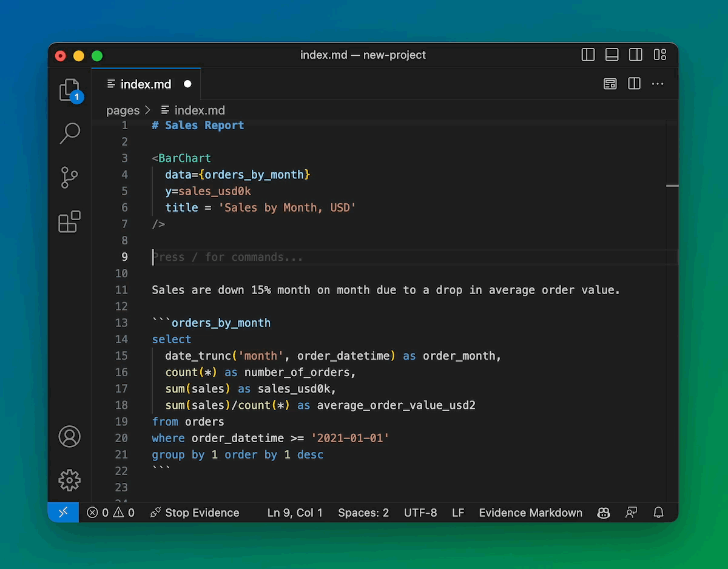Click the '2021-01-01' date string
728x569 pixels.
350,437
